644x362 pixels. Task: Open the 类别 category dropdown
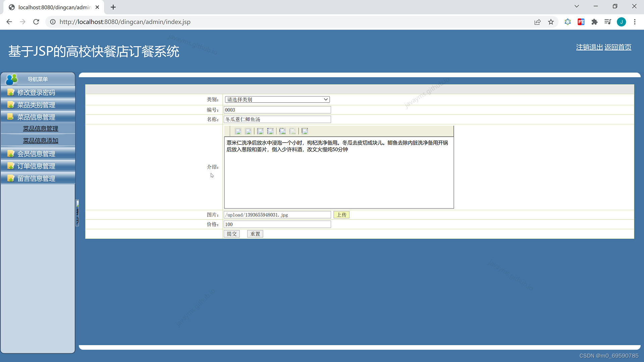coord(277,100)
